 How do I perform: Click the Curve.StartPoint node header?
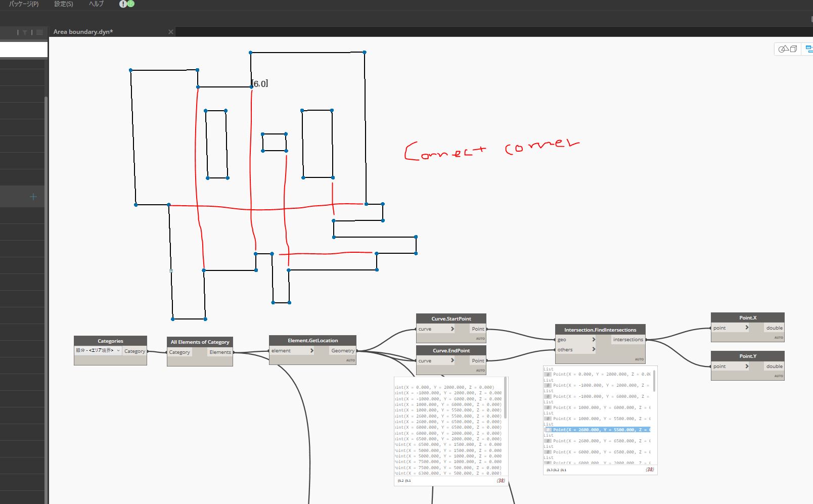click(x=451, y=319)
